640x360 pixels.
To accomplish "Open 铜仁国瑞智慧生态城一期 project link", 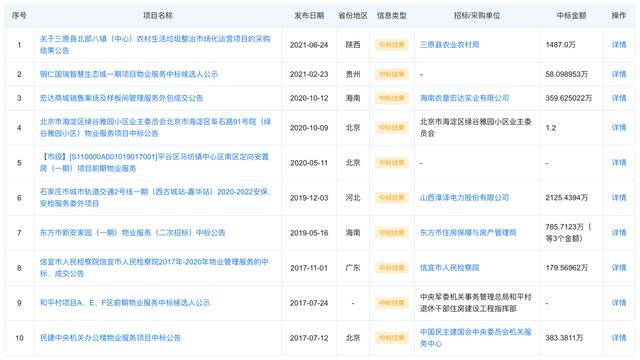I will (129, 74).
